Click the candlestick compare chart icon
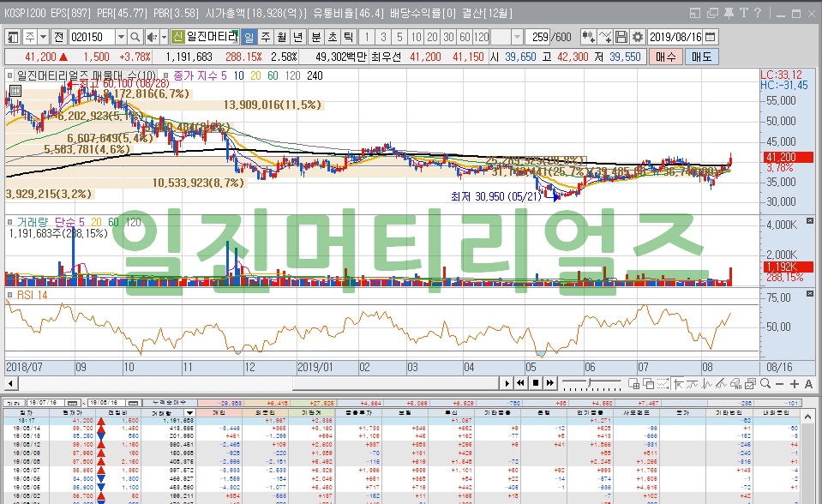Image resolution: width=822 pixels, height=504 pixels. click(588, 37)
